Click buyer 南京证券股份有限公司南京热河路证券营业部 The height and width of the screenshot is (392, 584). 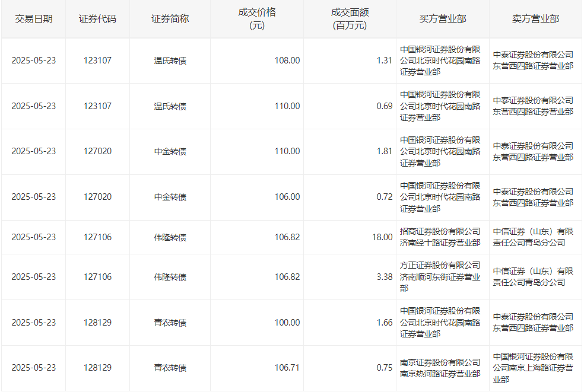440,368
